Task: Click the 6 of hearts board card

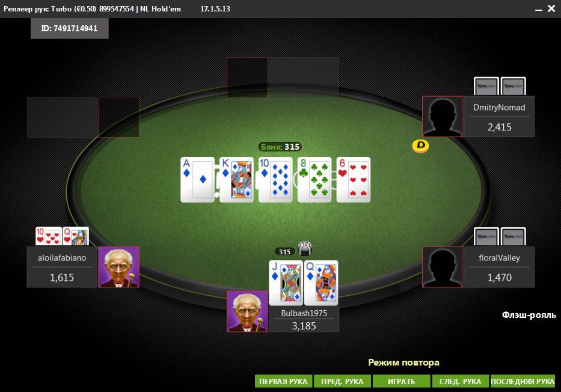Action: [x=354, y=180]
